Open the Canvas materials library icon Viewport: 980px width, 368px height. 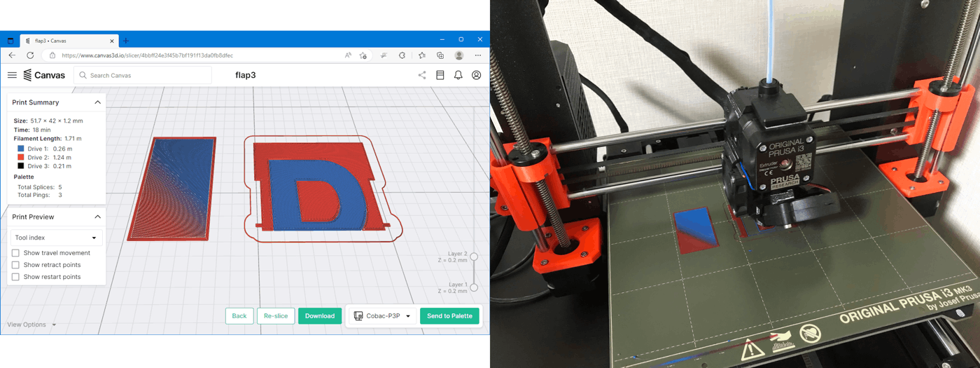pyautogui.click(x=440, y=75)
